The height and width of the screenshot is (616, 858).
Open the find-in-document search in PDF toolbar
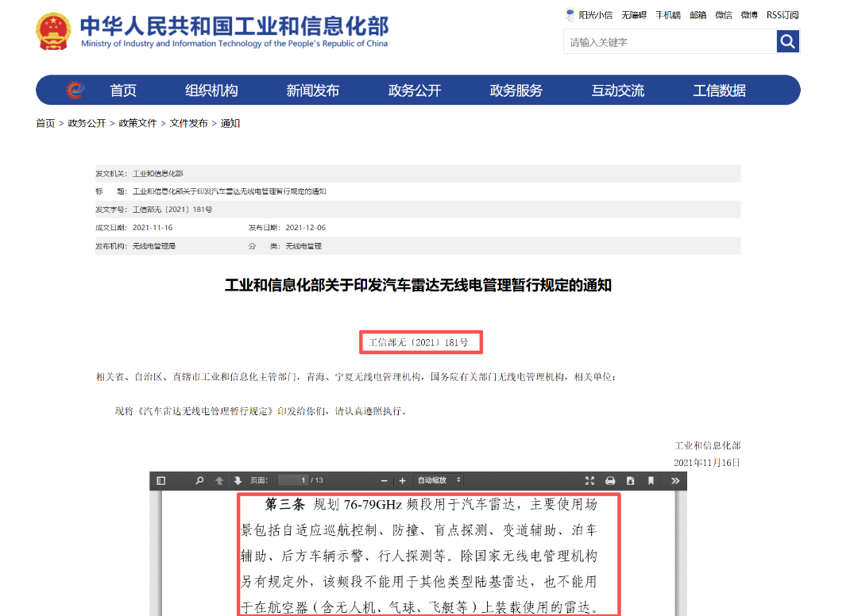tap(199, 480)
